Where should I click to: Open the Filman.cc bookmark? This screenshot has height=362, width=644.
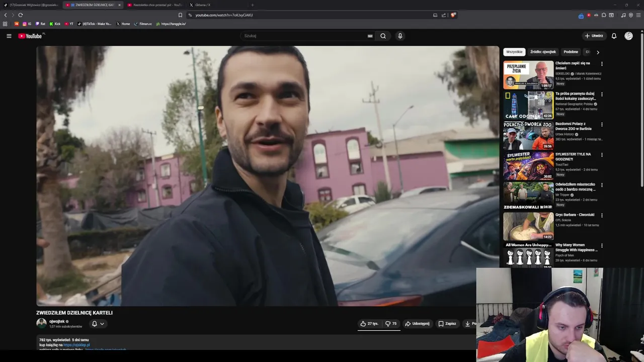(143, 24)
